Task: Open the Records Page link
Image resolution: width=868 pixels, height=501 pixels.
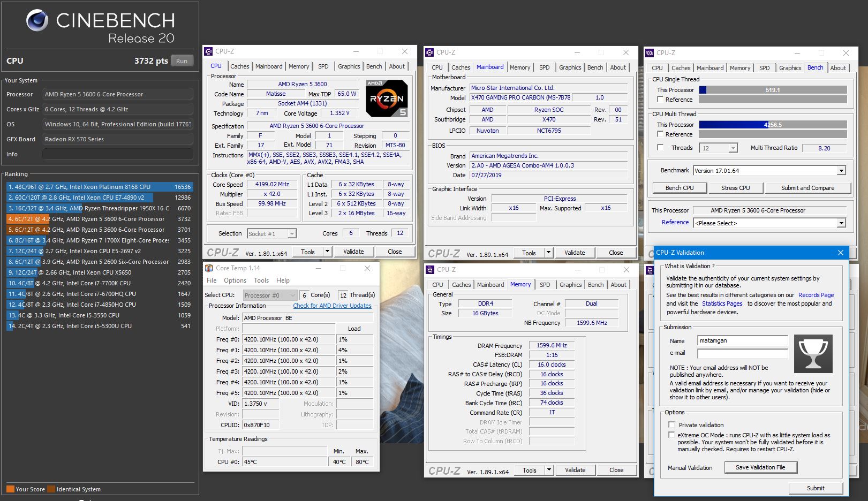Action: point(816,295)
